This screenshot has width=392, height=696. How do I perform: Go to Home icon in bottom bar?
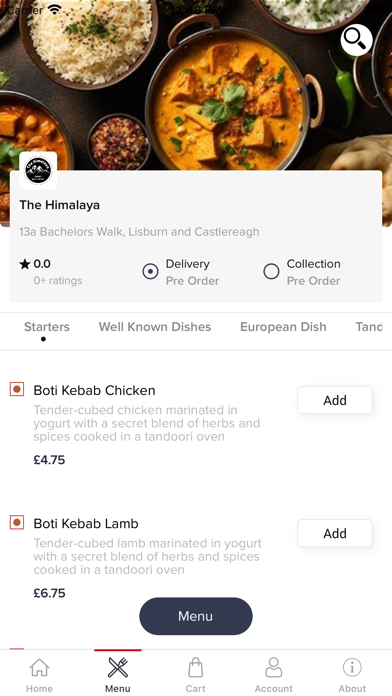(39, 668)
